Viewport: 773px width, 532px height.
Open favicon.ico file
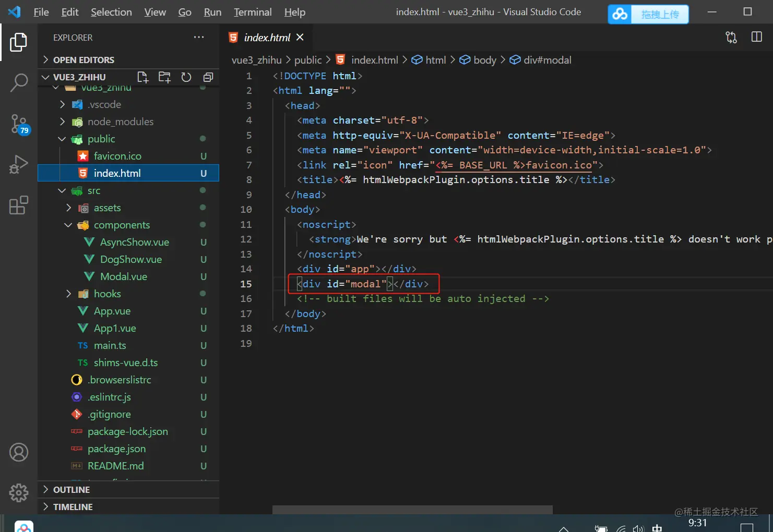click(128, 156)
